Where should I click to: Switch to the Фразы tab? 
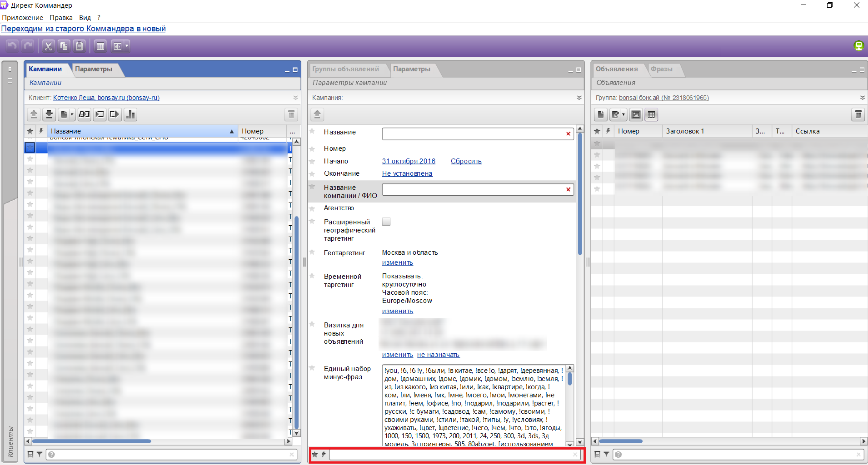[661, 69]
